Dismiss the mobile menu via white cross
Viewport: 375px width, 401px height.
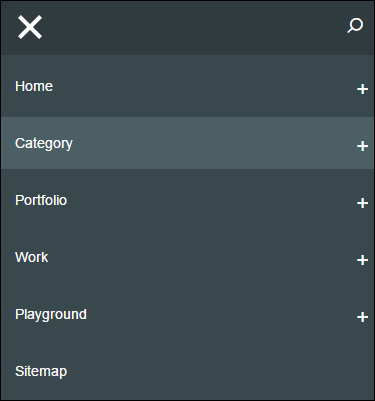pos(30,27)
